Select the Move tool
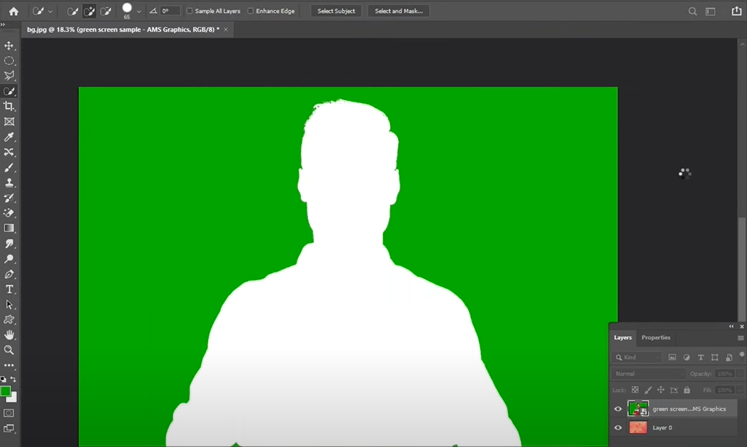The image size is (747, 447). pos(9,46)
